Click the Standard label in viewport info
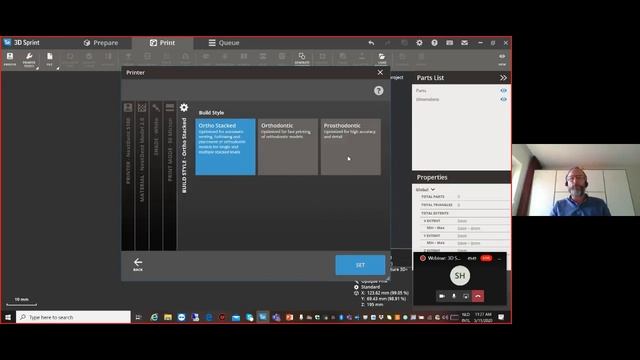Viewport: 640px width, 360px height. pos(370,287)
